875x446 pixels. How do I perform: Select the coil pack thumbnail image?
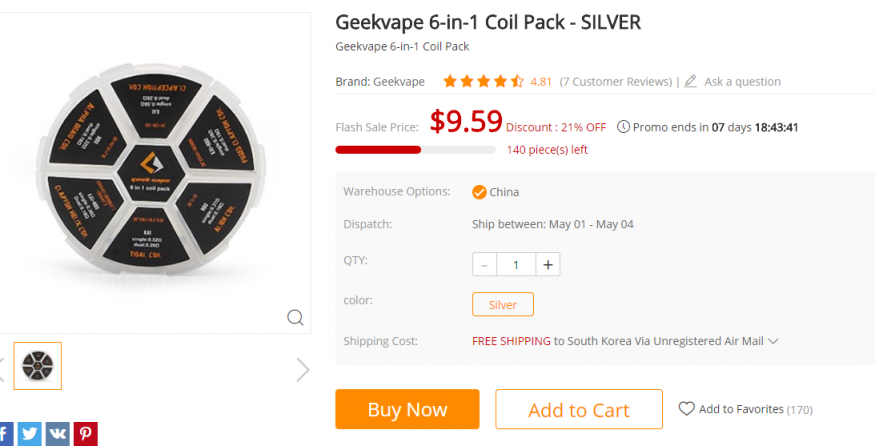tap(38, 366)
